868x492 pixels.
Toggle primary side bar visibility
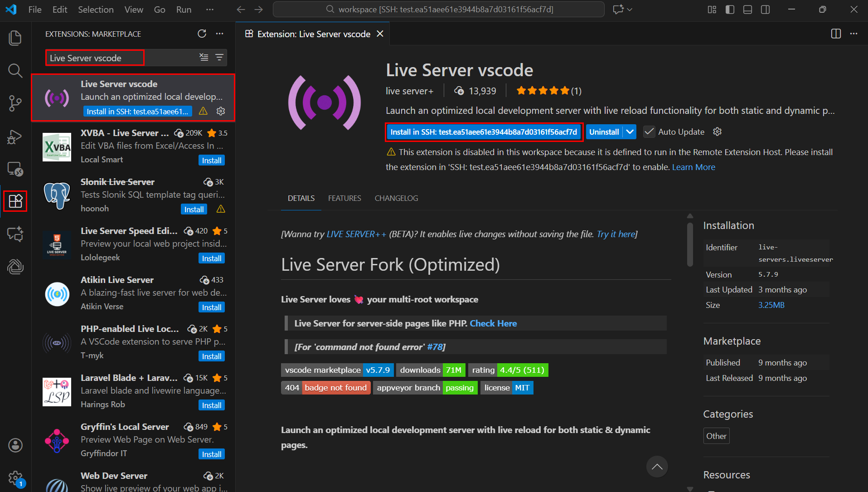point(730,10)
